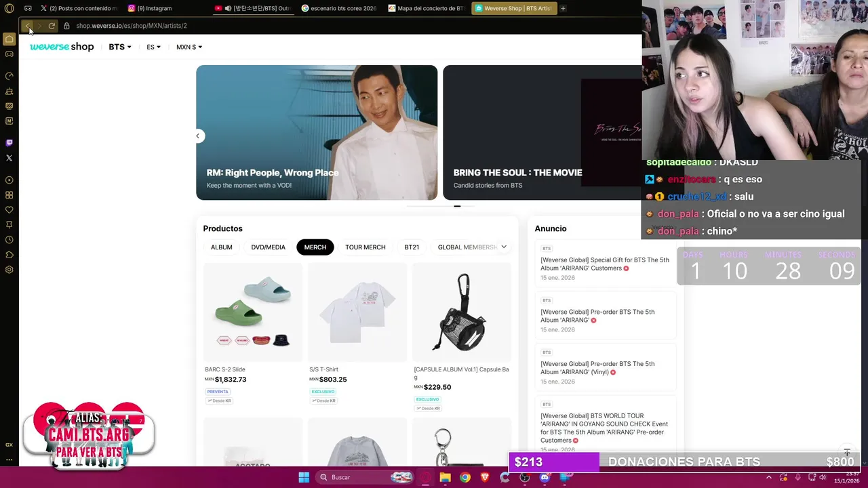Open the ES language dropdown
868x488 pixels.
[x=154, y=47]
